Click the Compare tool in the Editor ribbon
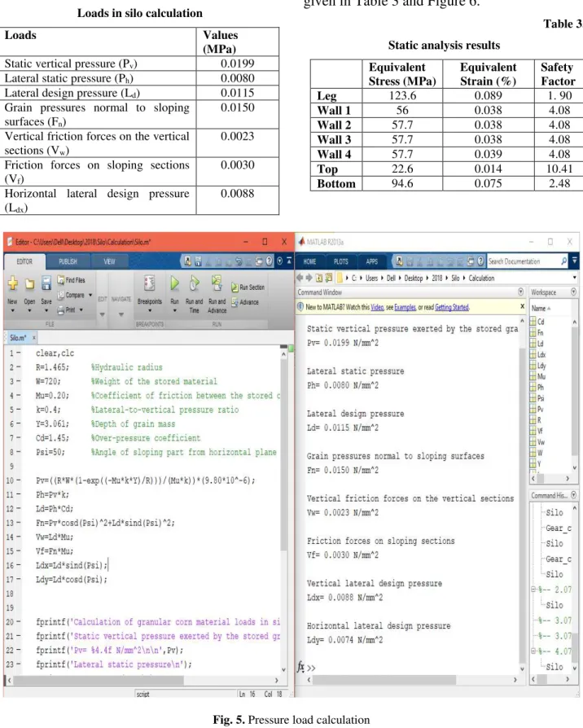The height and width of the screenshot is (728, 583). tap(71, 295)
